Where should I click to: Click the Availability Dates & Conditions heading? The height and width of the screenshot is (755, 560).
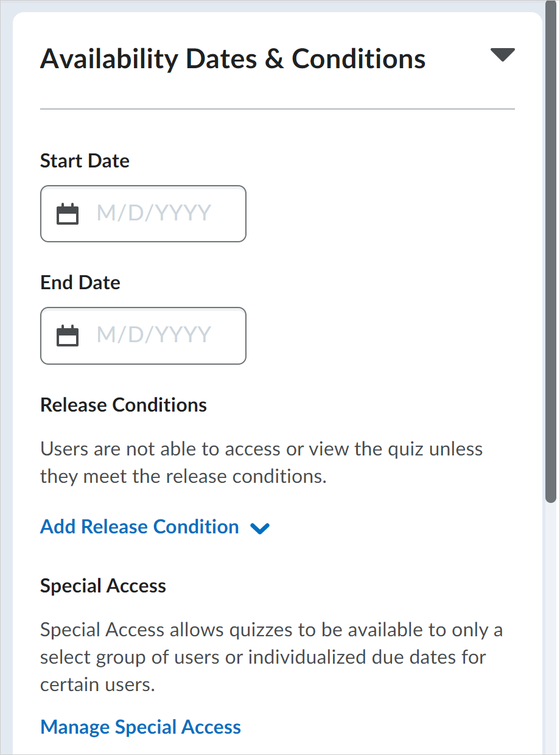pos(233,59)
